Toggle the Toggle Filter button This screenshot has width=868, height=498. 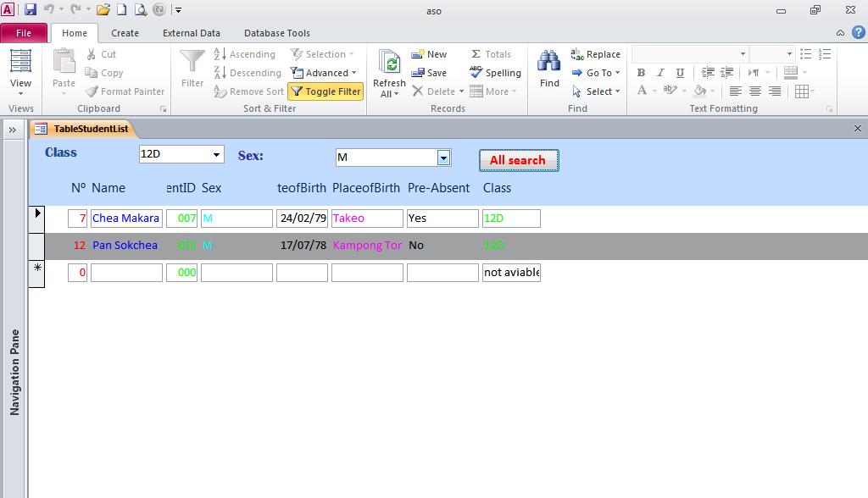(325, 91)
